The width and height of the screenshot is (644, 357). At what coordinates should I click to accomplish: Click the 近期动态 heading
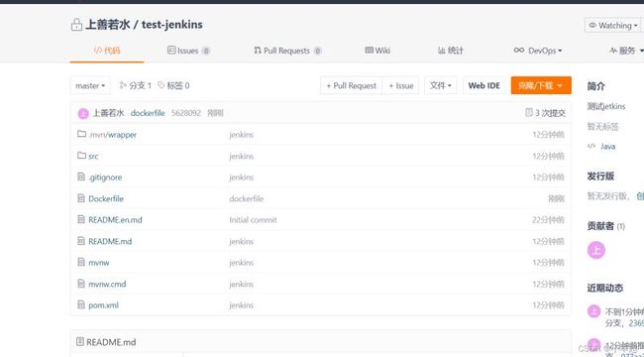click(605, 288)
